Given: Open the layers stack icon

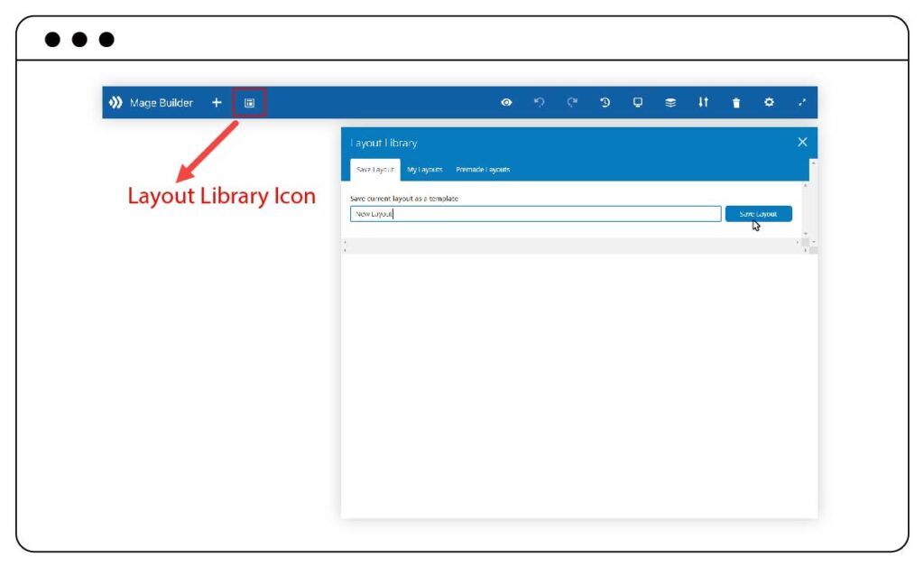Looking at the screenshot, I should pos(670,103).
